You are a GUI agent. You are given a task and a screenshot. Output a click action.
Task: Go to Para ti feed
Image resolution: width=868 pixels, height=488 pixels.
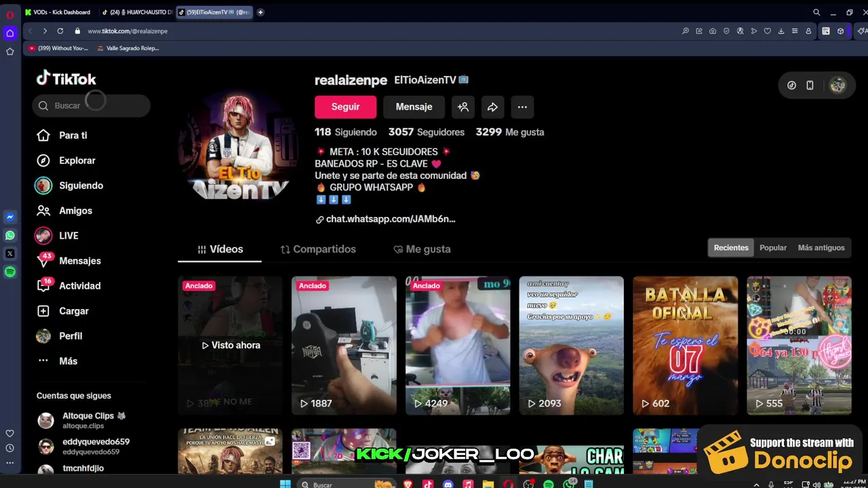[62, 136]
